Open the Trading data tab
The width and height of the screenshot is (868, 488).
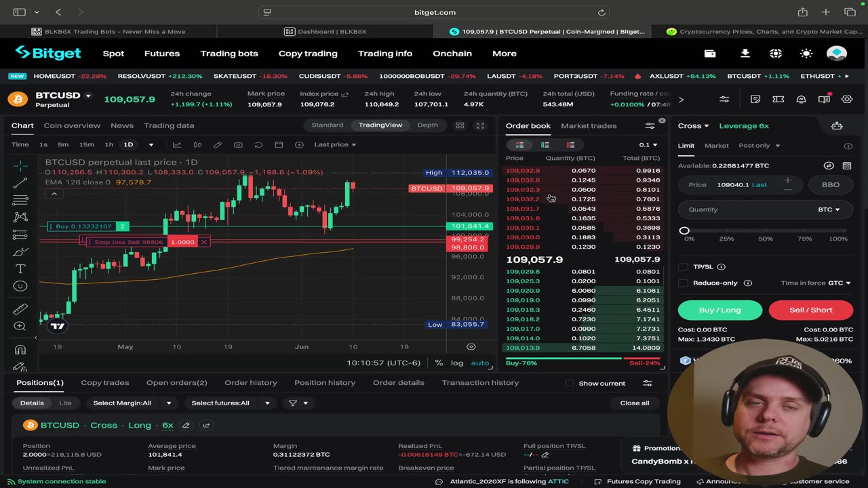(169, 125)
